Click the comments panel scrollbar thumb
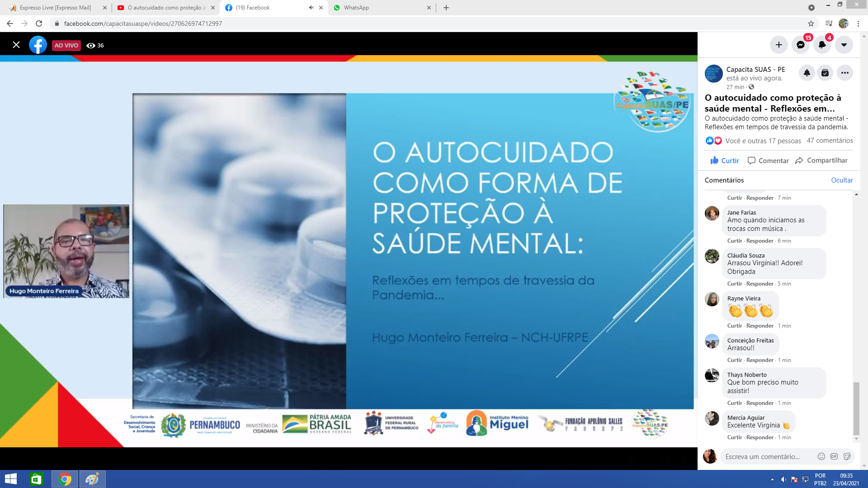This screenshot has width=868, height=488. pyautogui.click(x=856, y=408)
